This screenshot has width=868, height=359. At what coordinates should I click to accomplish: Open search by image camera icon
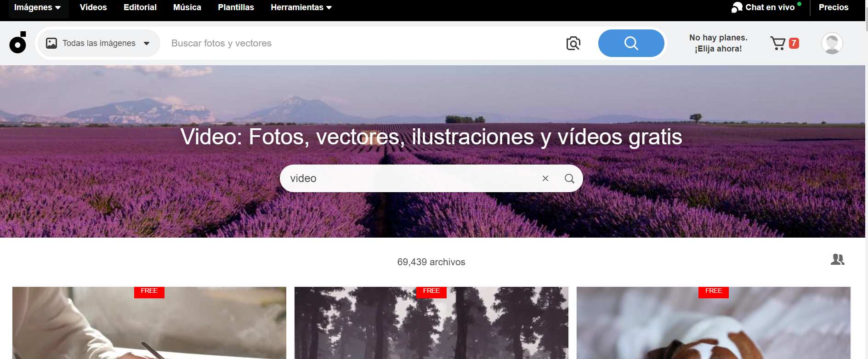pyautogui.click(x=573, y=43)
